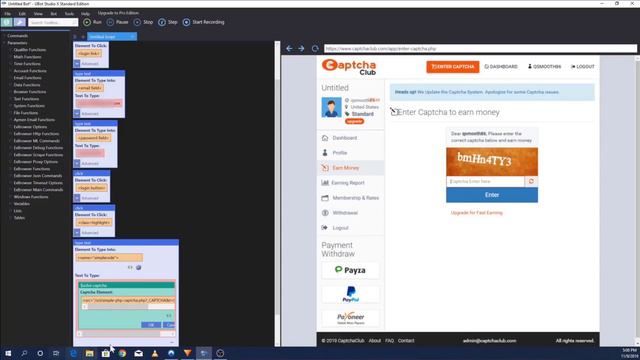Click the orange ENTER CAPTCHA button

pos(453,67)
